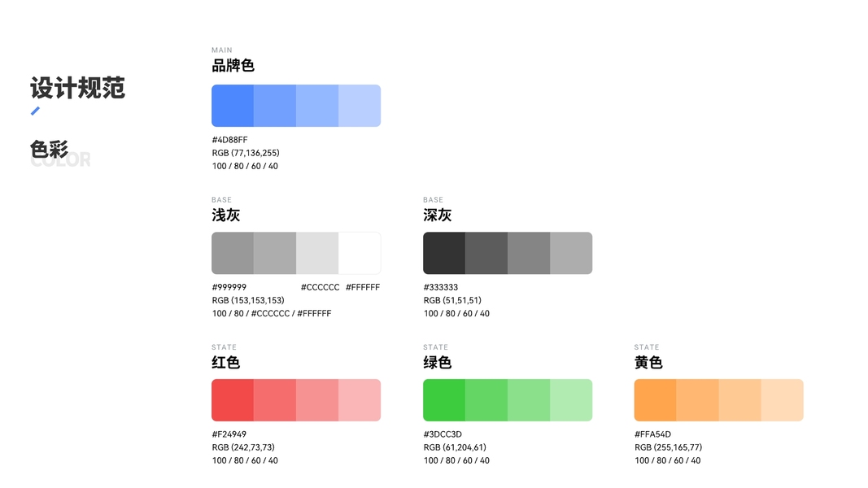Pick the darkest red state swatch

[233, 400]
